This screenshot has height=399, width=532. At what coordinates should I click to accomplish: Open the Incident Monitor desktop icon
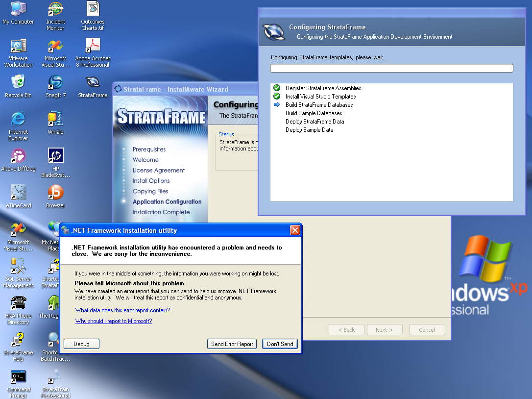pos(55,10)
